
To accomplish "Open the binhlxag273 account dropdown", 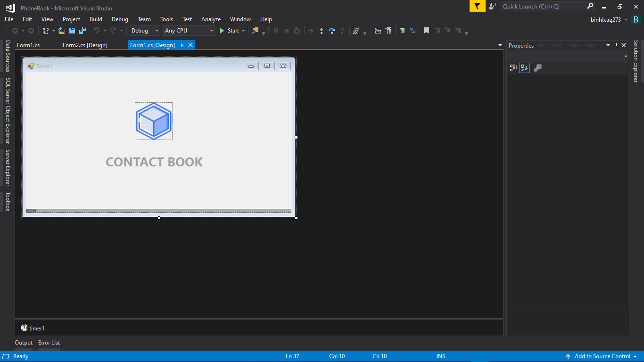I will (609, 19).
